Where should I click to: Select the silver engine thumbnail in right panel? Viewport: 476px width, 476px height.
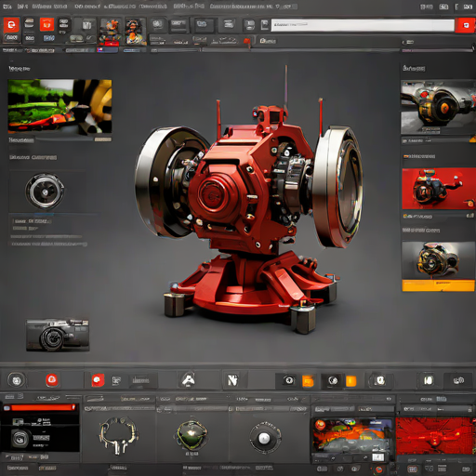438,107
